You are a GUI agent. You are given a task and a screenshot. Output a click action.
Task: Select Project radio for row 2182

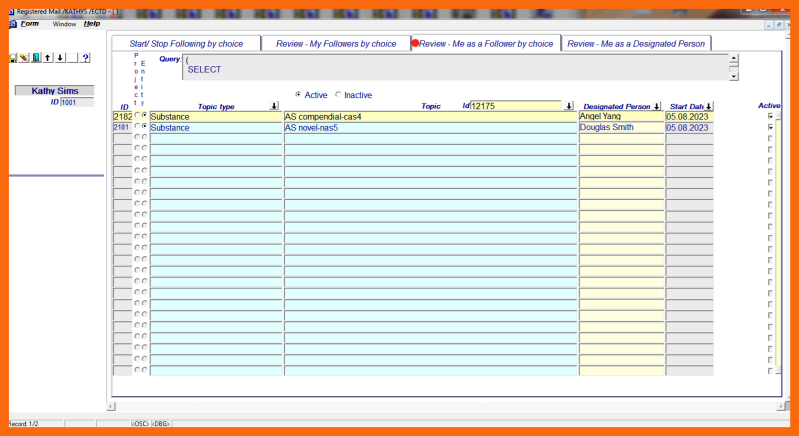[137, 116]
